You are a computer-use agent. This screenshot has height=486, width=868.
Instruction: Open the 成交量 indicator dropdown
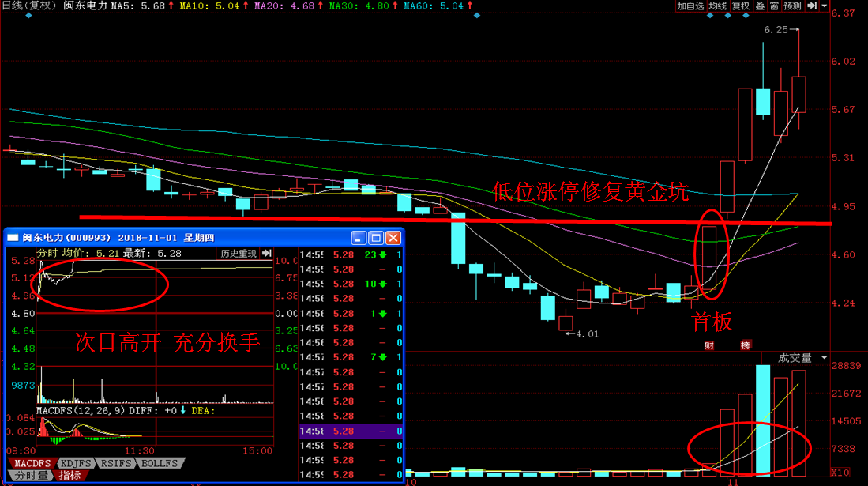pos(825,358)
